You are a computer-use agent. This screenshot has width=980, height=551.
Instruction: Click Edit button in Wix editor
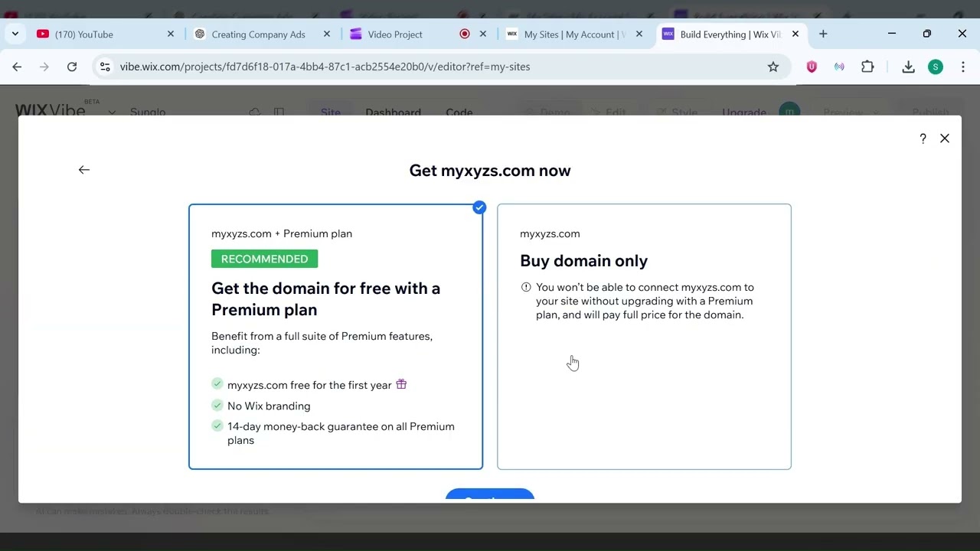tap(609, 112)
